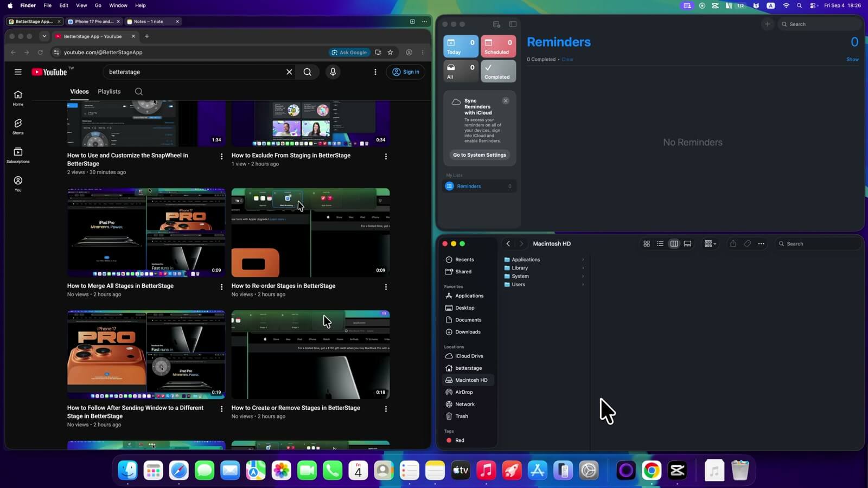Activate voice search microphone

coord(333,72)
